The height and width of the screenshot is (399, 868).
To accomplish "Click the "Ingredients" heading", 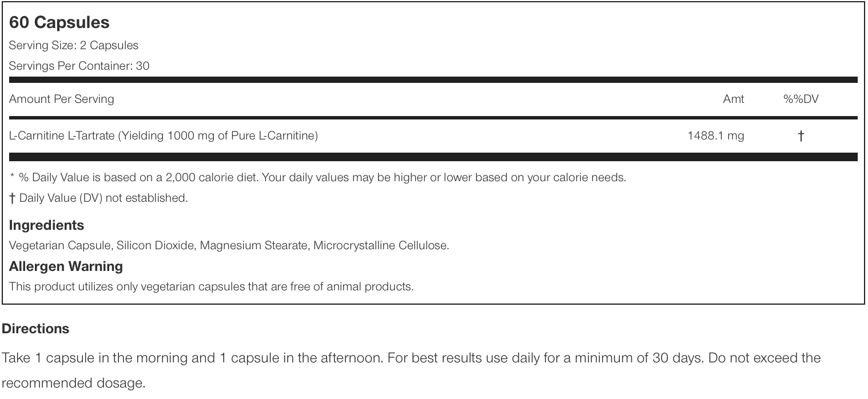I will 46,225.
